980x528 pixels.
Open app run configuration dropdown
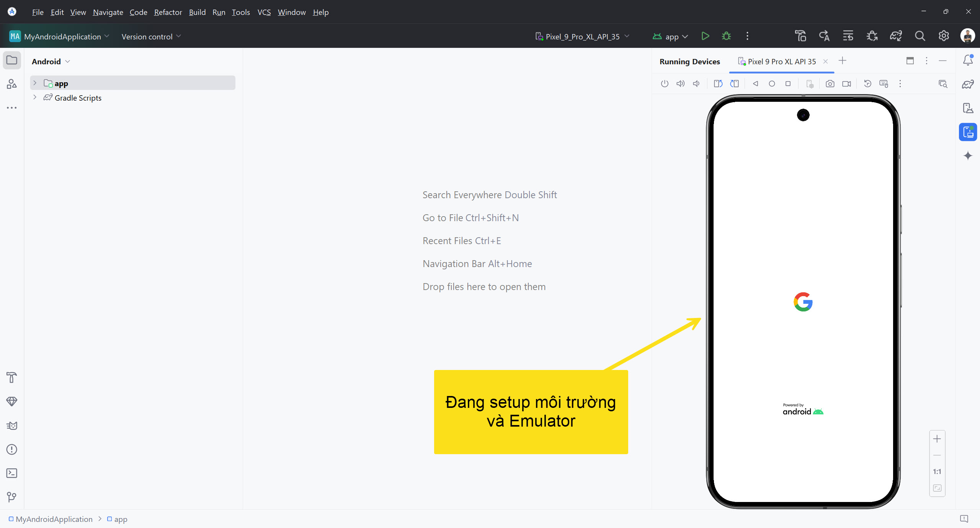(671, 36)
